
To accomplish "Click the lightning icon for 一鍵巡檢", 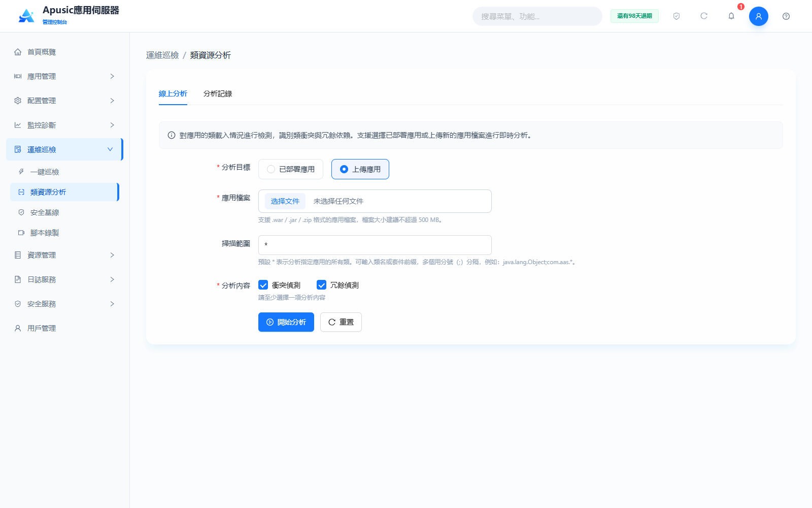I will click(21, 172).
